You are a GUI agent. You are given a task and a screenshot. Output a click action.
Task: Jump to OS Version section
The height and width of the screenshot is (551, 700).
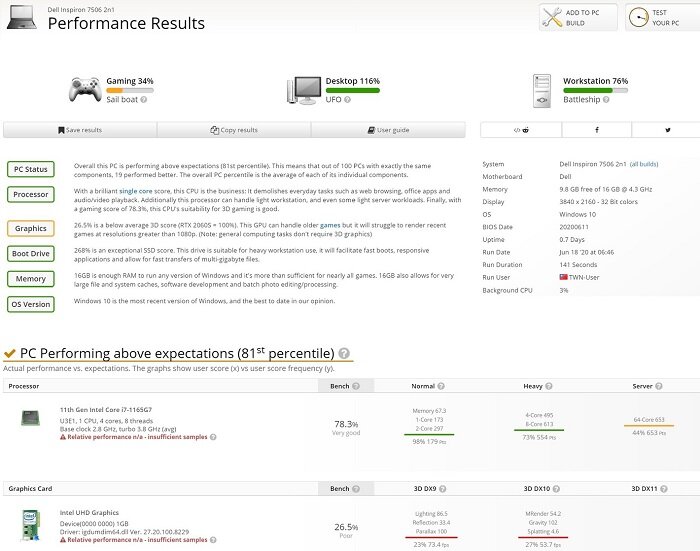pyautogui.click(x=31, y=304)
